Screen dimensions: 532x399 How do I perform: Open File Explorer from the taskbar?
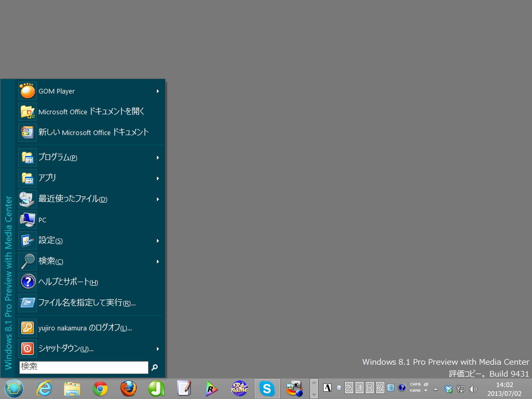pyautogui.click(x=72, y=388)
